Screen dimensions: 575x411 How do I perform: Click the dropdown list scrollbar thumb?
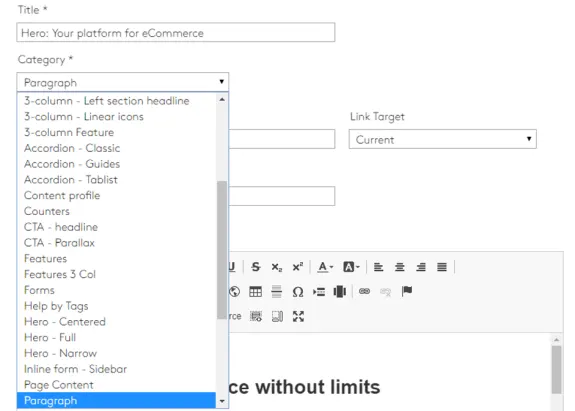[222, 250]
